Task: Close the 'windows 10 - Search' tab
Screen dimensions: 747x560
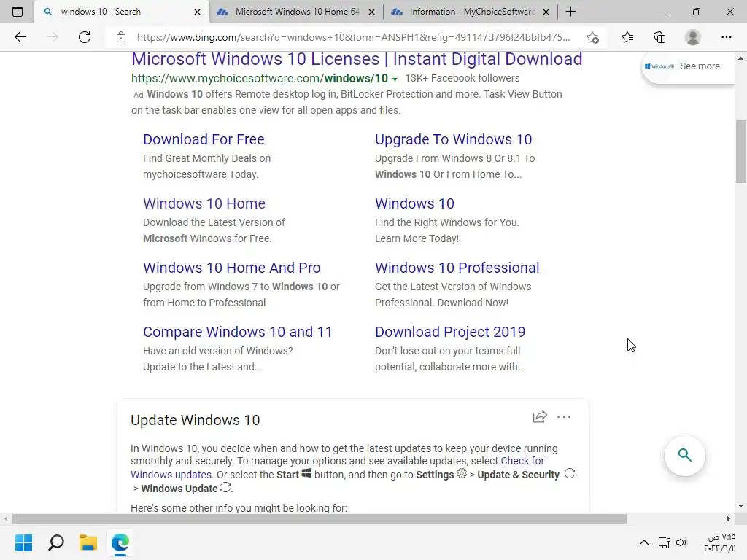Action: (x=197, y=12)
